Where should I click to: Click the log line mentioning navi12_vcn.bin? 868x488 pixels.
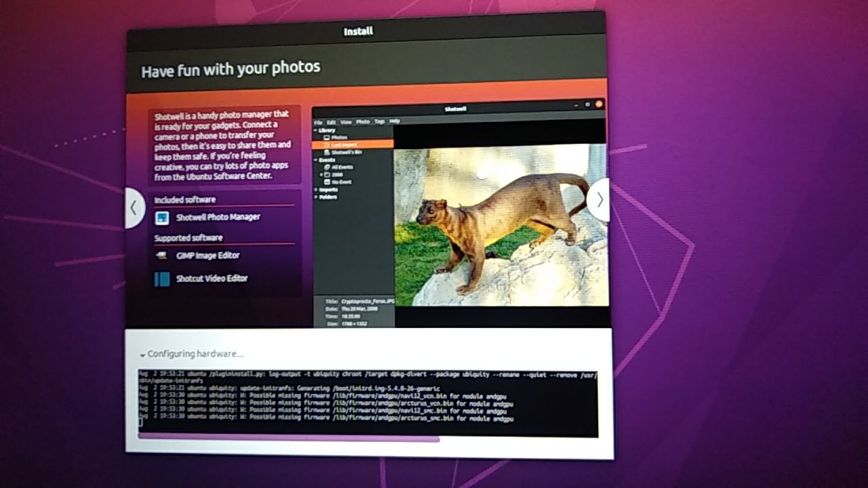(x=323, y=396)
